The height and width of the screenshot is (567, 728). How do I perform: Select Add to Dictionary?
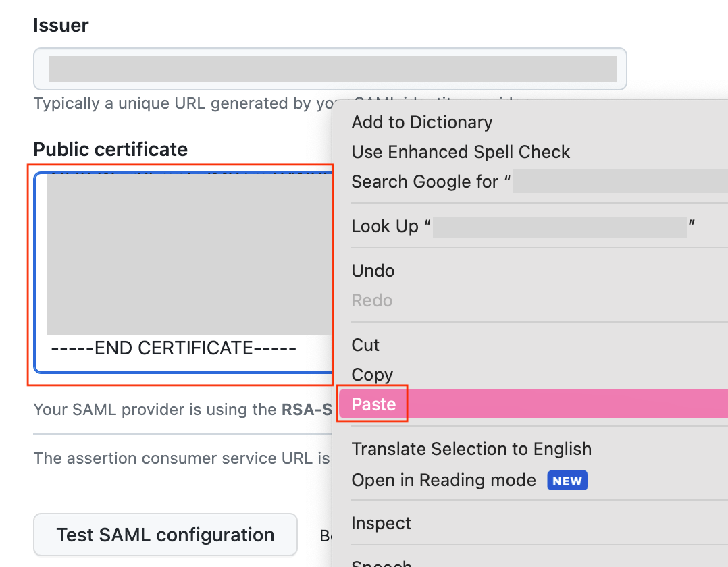(x=421, y=122)
